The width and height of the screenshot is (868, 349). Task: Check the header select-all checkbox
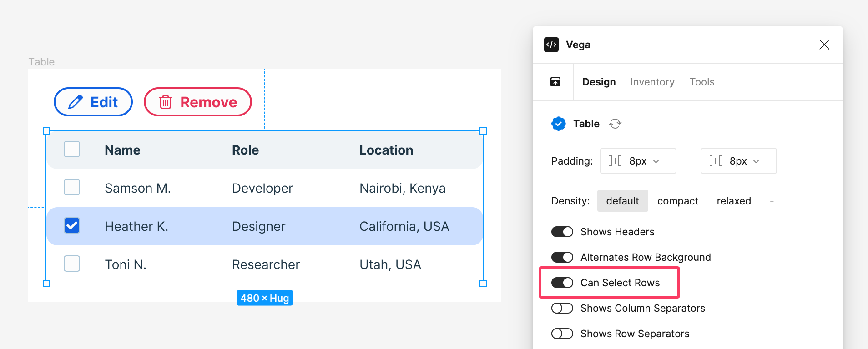(x=72, y=149)
